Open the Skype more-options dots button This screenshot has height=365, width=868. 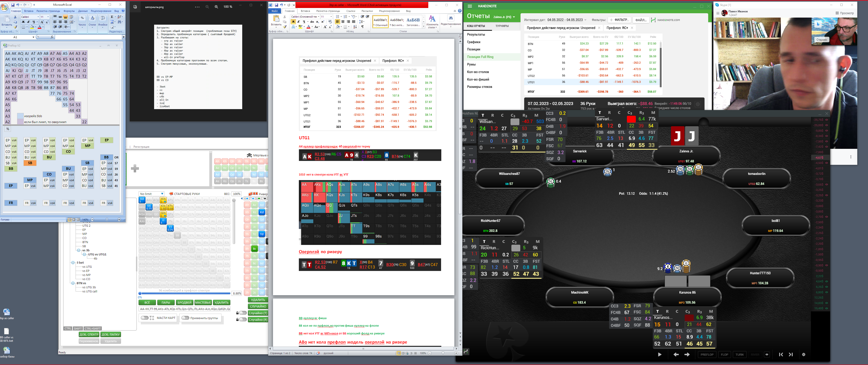click(851, 157)
